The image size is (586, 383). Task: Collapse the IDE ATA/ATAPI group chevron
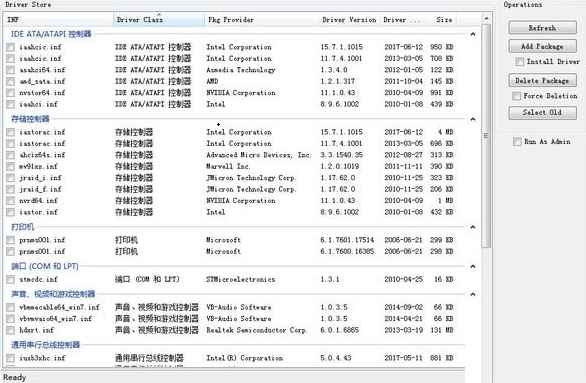click(473, 34)
